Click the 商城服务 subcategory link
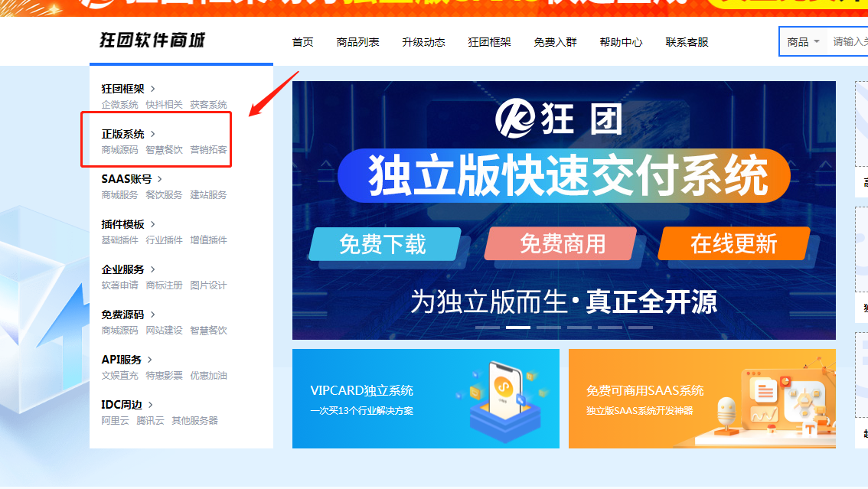The width and height of the screenshot is (868, 489). (x=119, y=195)
